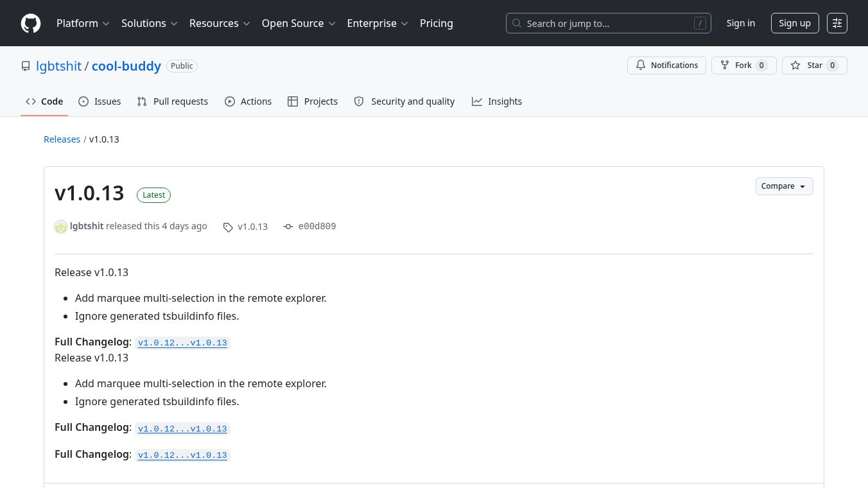868x488 pixels.
Task: Switch to the Issues tab
Action: (x=100, y=101)
